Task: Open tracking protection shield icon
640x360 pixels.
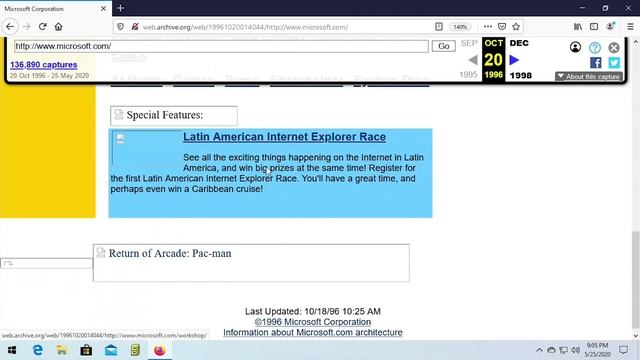Action: [x=120, y=27]
